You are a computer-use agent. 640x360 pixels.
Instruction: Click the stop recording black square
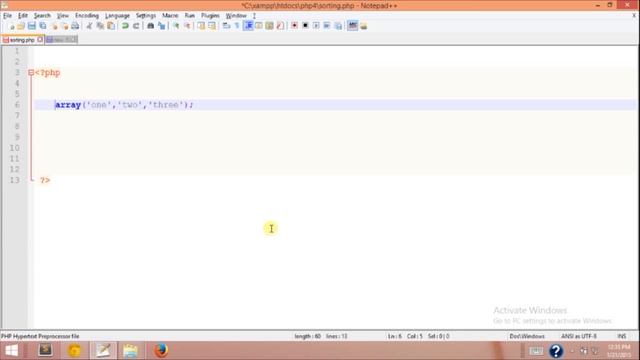(305, 26)
